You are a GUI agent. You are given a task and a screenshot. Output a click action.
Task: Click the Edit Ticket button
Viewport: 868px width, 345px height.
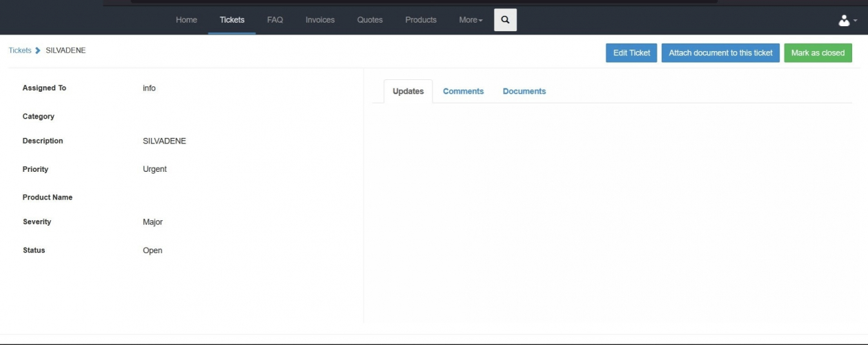click(x=631, y=53)
